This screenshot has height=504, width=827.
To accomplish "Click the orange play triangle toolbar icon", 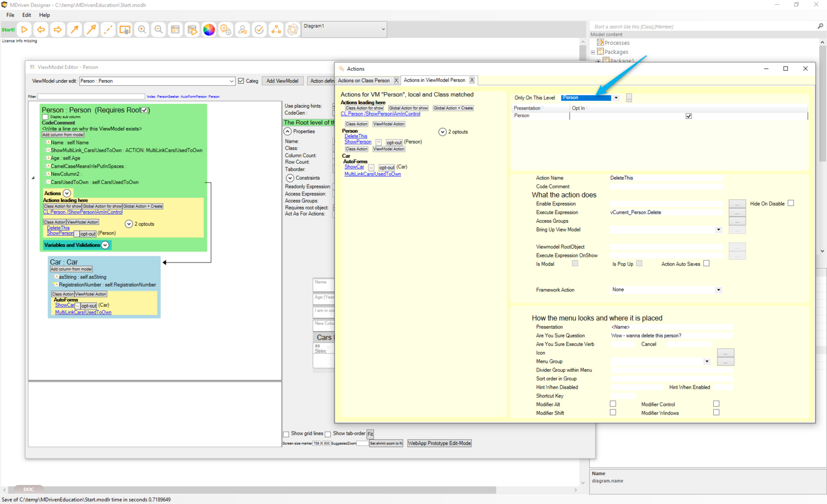I will point(24,29).
